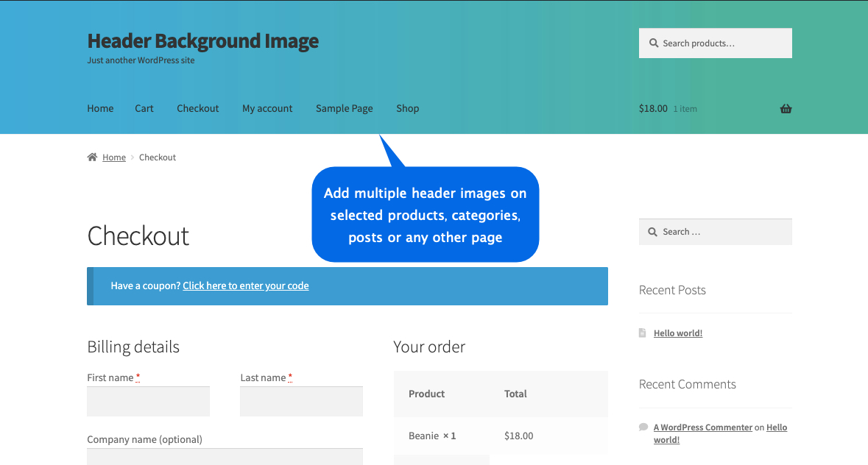The height and width of the screenshot is (465, 868).
Task: Click the document icon beside "Hello world!" post
Action: [643, 333]
